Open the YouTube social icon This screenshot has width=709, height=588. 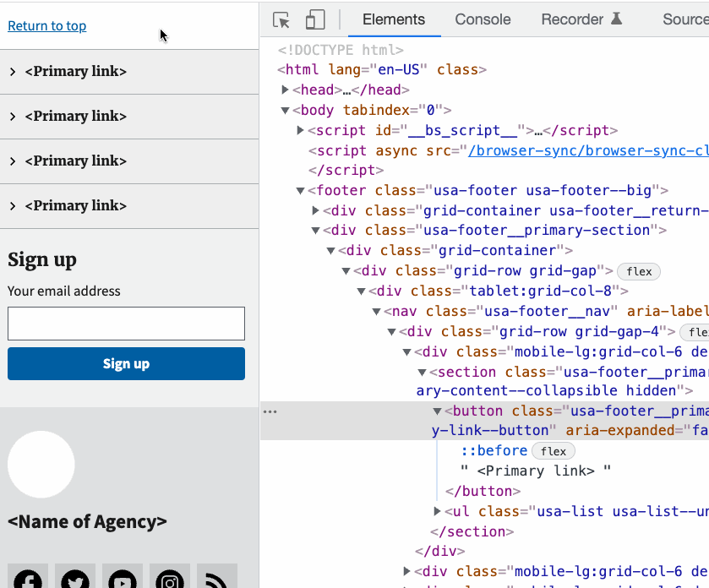point(123,576)
